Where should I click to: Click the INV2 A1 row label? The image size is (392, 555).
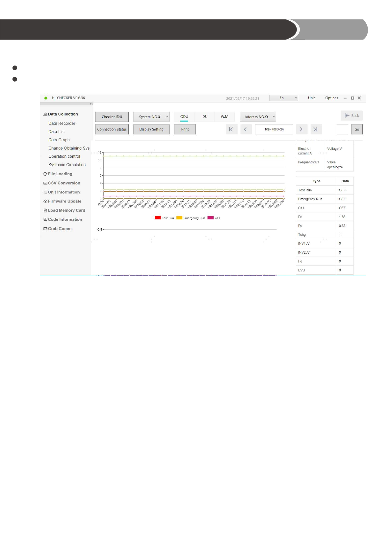[x=304, y=252]
